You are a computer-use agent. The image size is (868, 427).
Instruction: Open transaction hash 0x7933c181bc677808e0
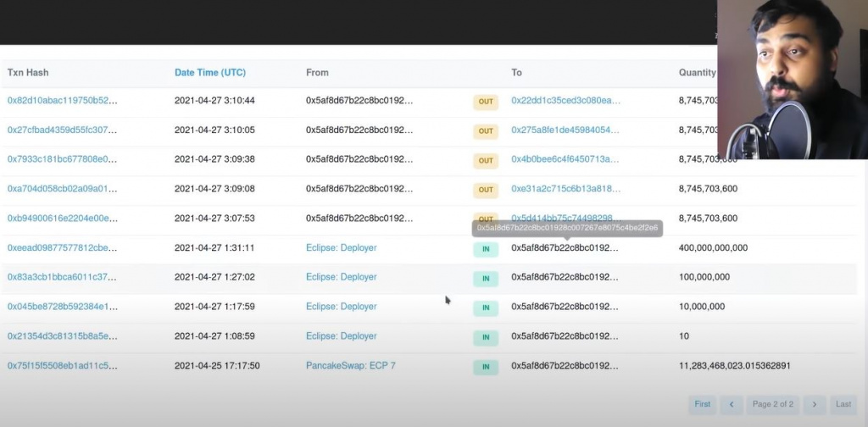62,159
